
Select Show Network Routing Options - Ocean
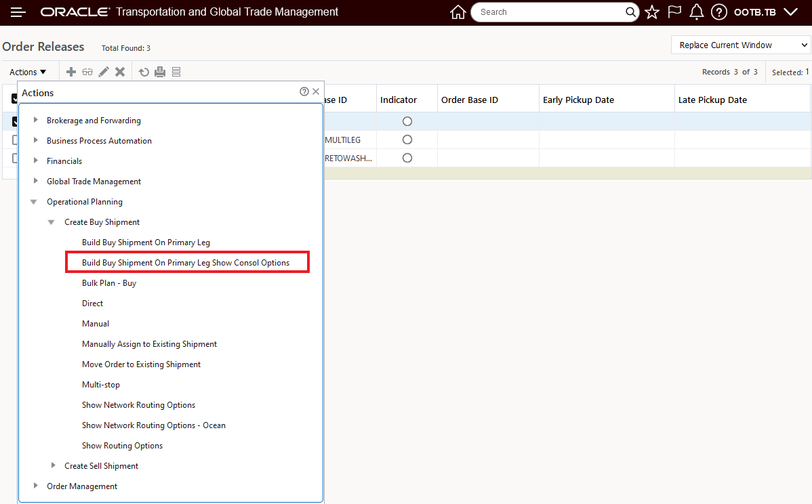pyautogui.click(x=154, y=425)
